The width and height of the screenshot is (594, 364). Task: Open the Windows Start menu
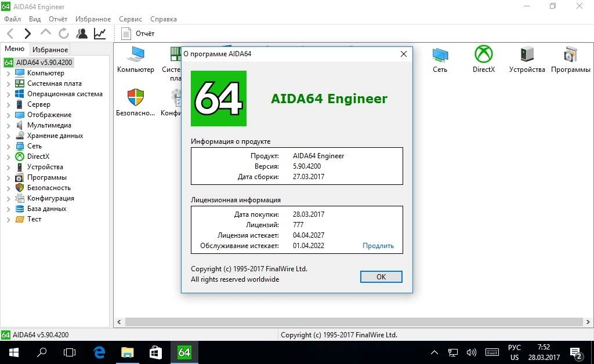coord(14,352)
